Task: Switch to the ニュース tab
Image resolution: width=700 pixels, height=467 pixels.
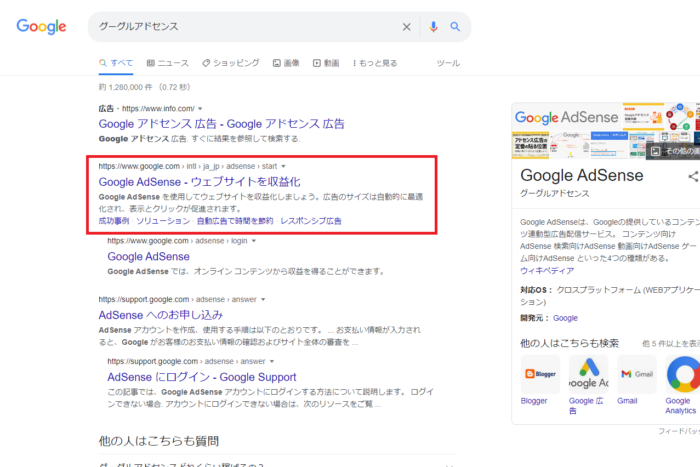Action: tap(168, 63)
